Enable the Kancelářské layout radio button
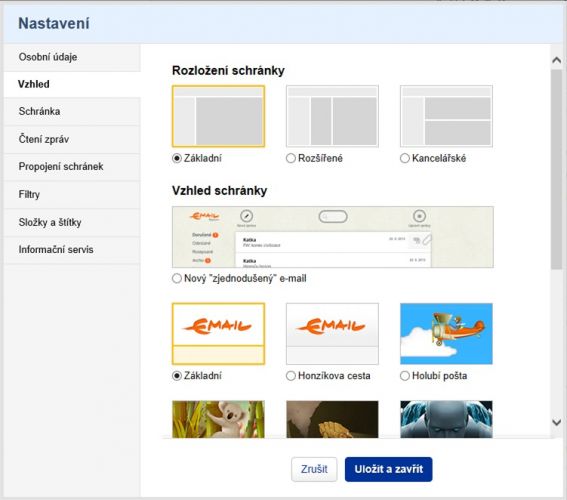Screen dimensions: 567x500 pyautogui.click(x=405, y=158)
